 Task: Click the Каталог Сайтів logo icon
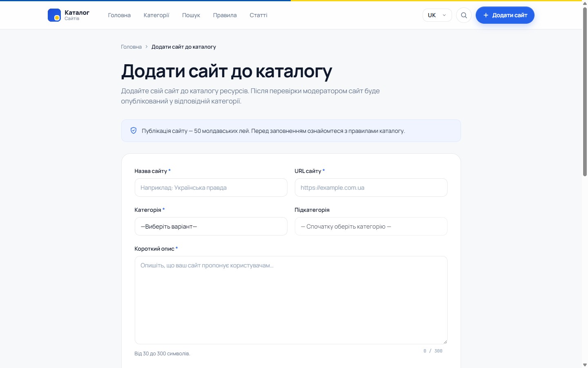[x=54, y=15]
